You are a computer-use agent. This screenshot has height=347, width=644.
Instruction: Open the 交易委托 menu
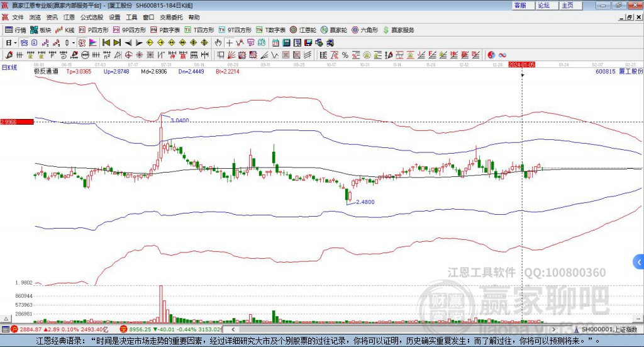coord(171,17)
